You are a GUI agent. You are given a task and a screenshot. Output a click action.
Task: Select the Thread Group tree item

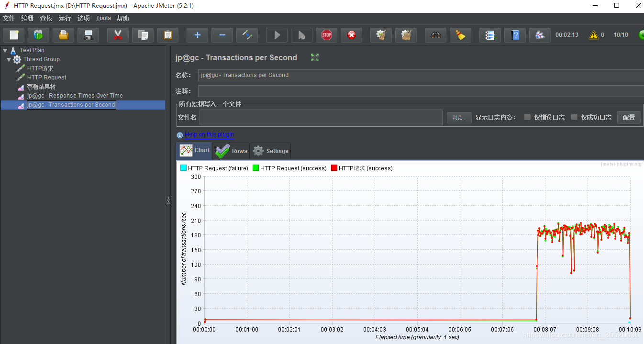coord(42,59)
